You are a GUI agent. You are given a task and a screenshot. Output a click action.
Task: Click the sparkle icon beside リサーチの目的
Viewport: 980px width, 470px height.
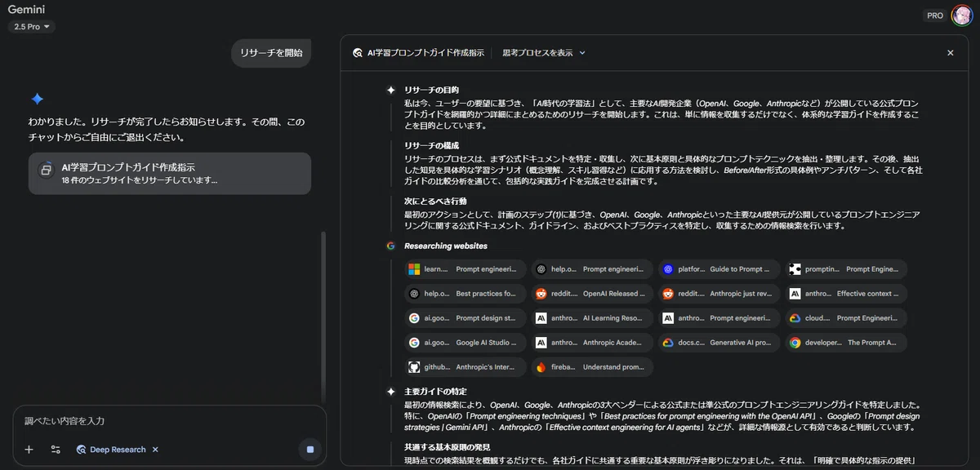click(x=391, y=90)
